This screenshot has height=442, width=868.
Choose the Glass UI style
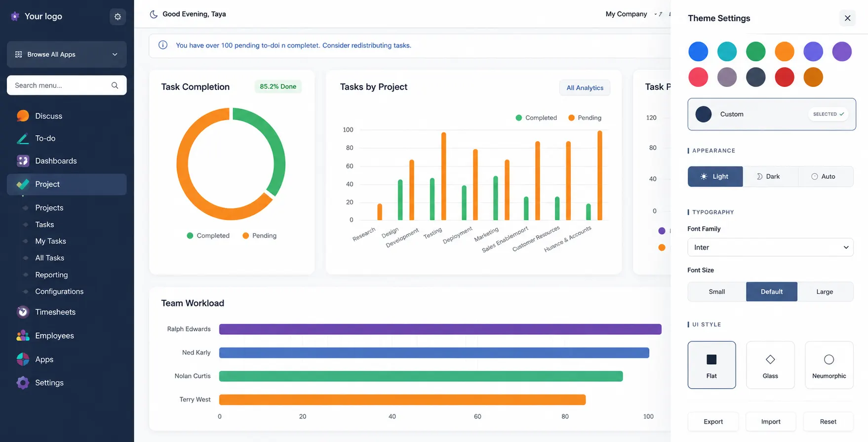click(x=770, y=365)
